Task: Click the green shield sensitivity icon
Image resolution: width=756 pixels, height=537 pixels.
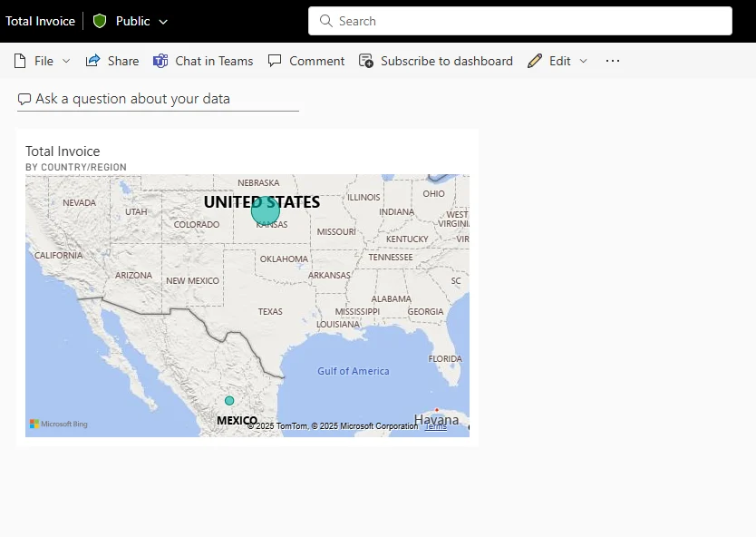Action: pos(100,21)
